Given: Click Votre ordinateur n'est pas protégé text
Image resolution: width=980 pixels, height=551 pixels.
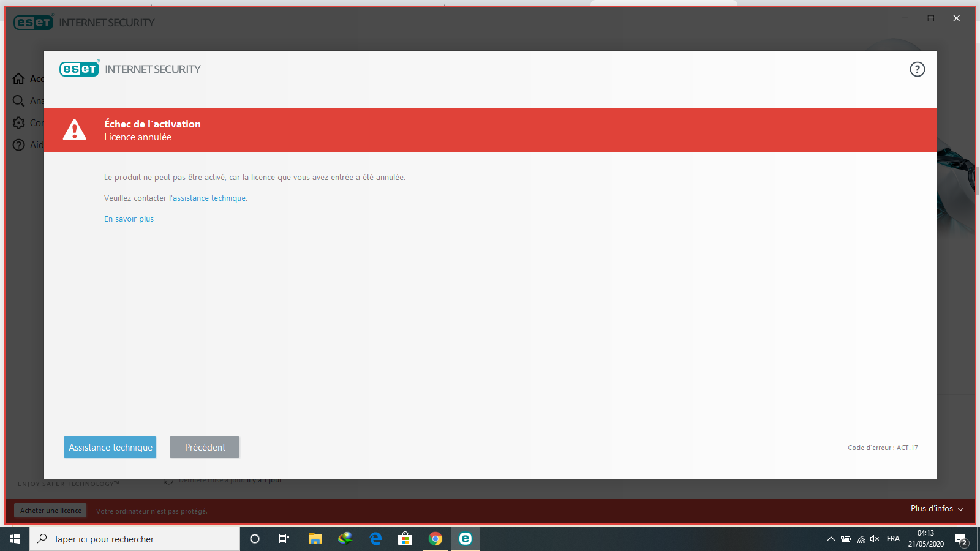Looking at the screenshot, I should click(x=152, y=511).
